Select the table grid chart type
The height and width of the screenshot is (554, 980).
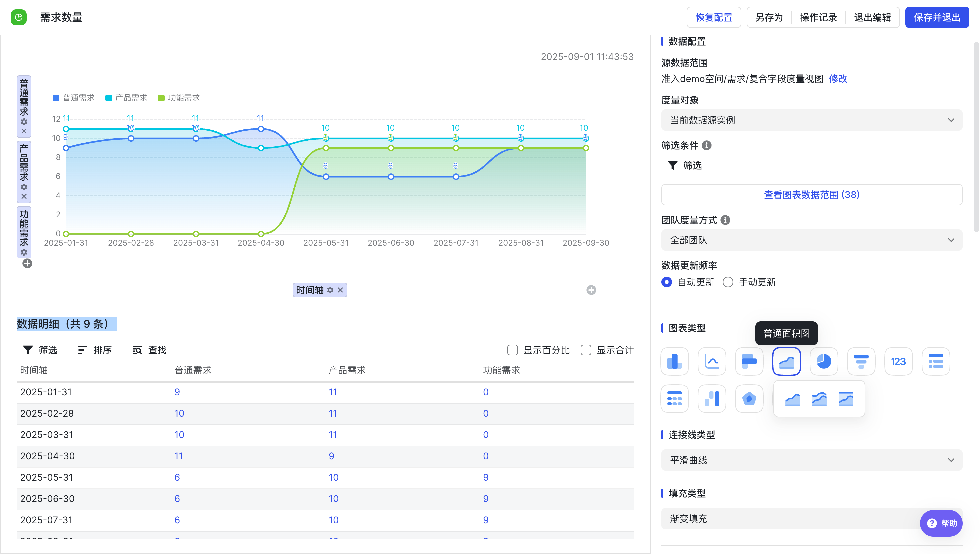pyautogui.click(x=675, y=398)
